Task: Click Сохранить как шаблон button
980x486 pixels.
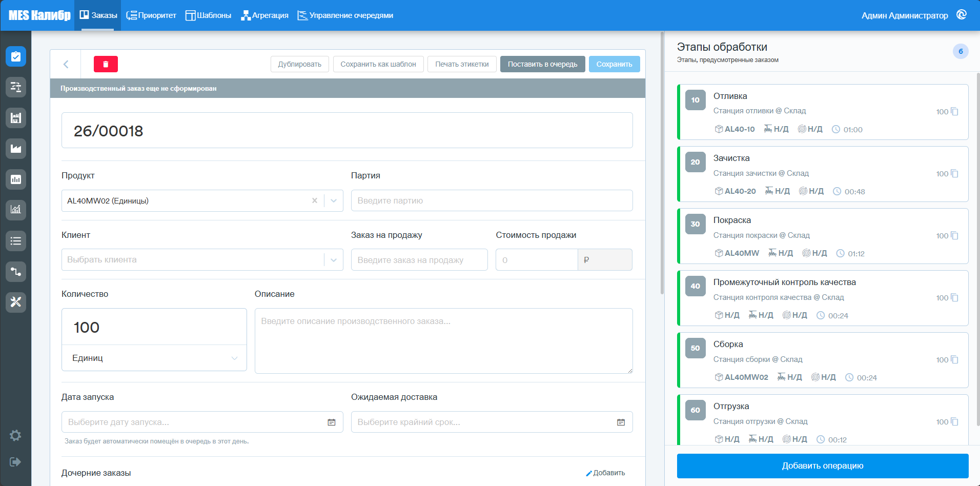Action: 378,64
